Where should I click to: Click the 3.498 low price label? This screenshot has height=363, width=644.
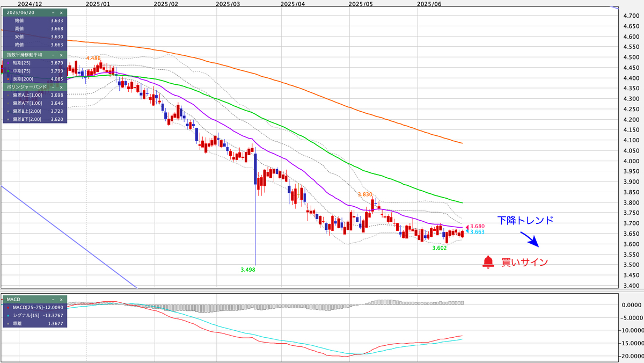pyautogui.click(x=247, y=270)
